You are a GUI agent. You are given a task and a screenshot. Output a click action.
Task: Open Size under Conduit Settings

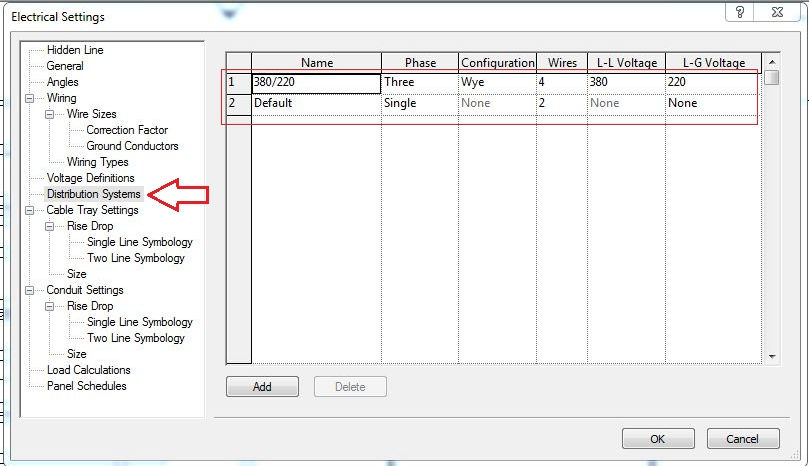click(76, 354)
